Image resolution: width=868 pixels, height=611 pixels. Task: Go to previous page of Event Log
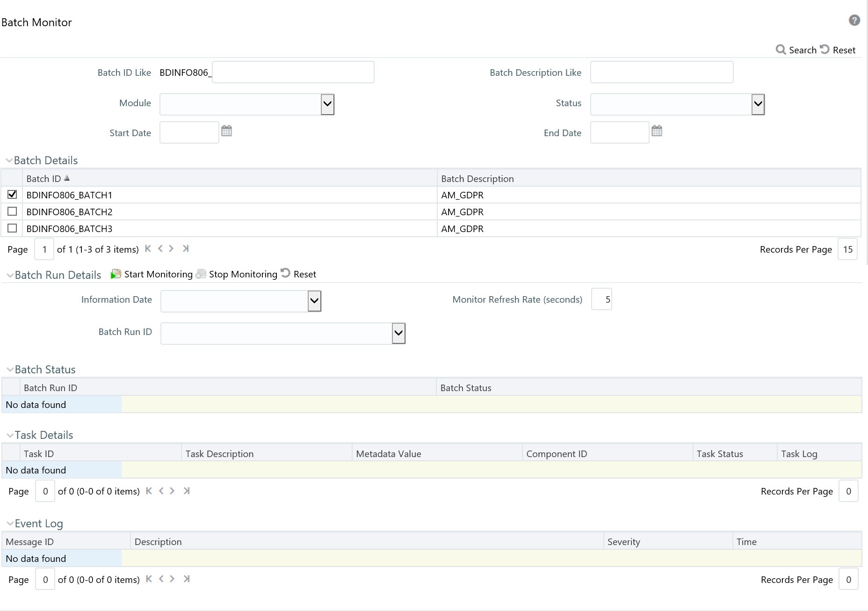point(161,579)
